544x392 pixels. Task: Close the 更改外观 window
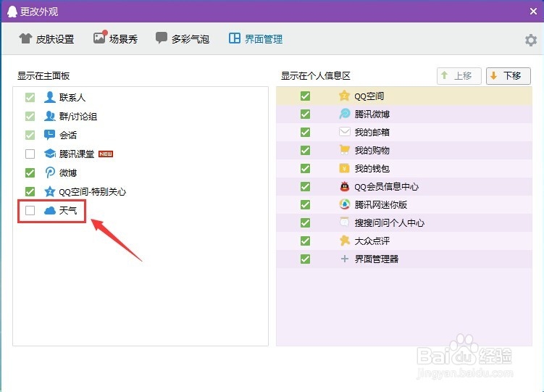coord(534,12)
